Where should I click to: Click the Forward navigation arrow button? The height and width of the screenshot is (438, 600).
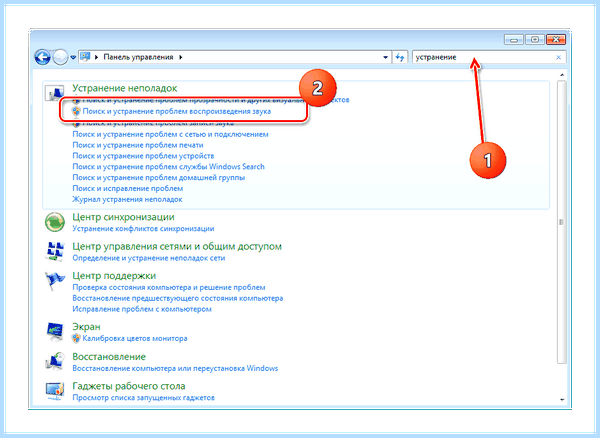click(60, 57)
